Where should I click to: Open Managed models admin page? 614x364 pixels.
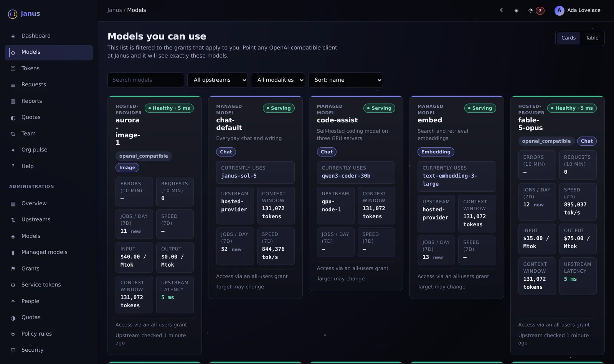point(49,252)
